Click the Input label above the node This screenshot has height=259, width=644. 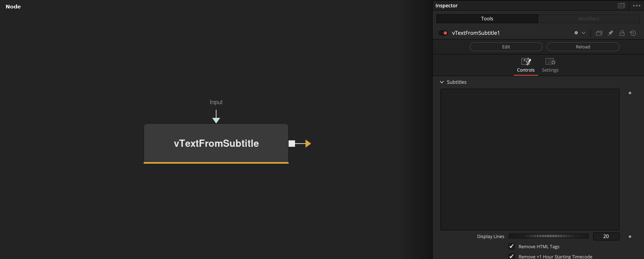pyautogui.click(x=216, y=102)
